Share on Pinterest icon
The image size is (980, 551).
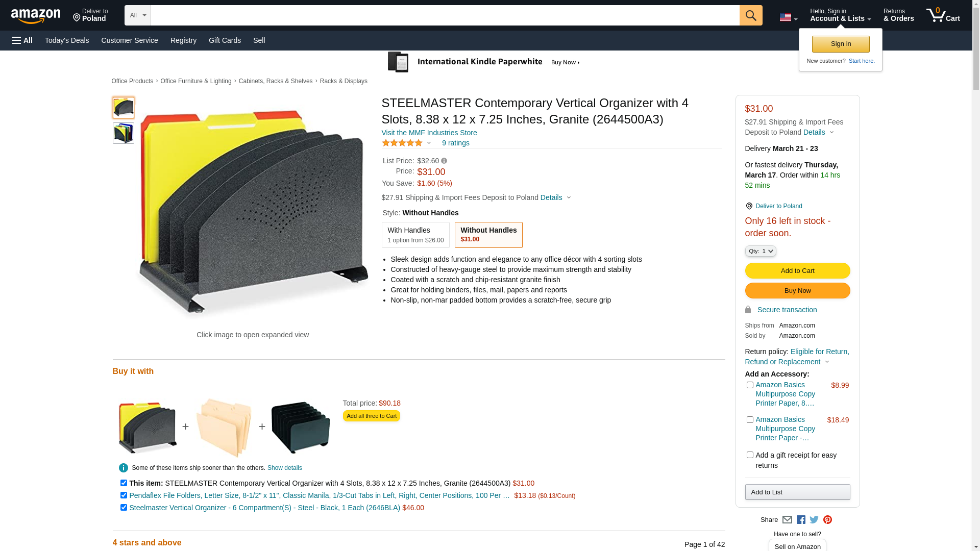click(827, 520)
